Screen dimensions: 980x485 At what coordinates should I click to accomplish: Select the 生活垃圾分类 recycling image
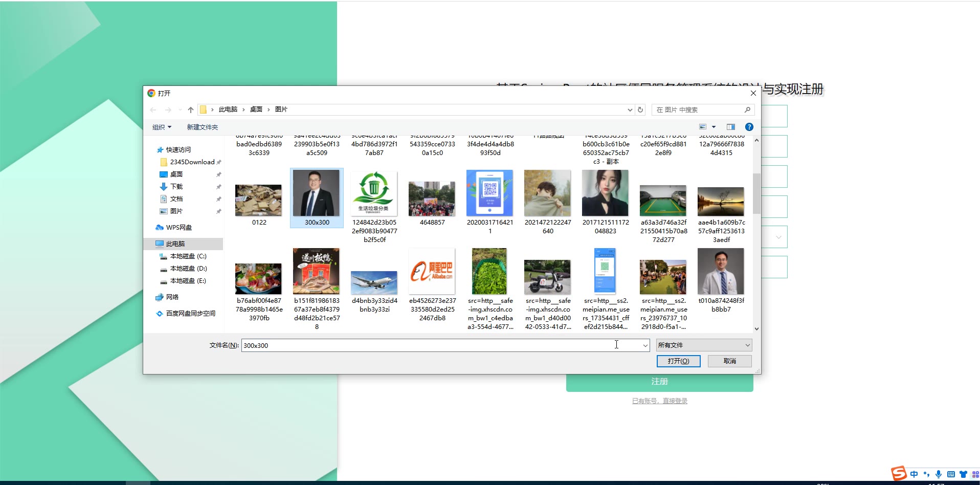click(x=374, y=193)
